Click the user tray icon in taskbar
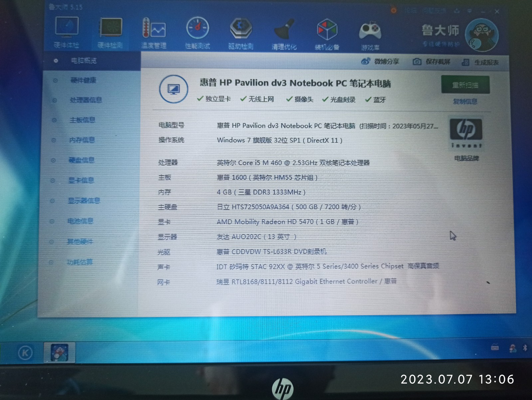This screenshot has width=532, height=400. (513, 348)
